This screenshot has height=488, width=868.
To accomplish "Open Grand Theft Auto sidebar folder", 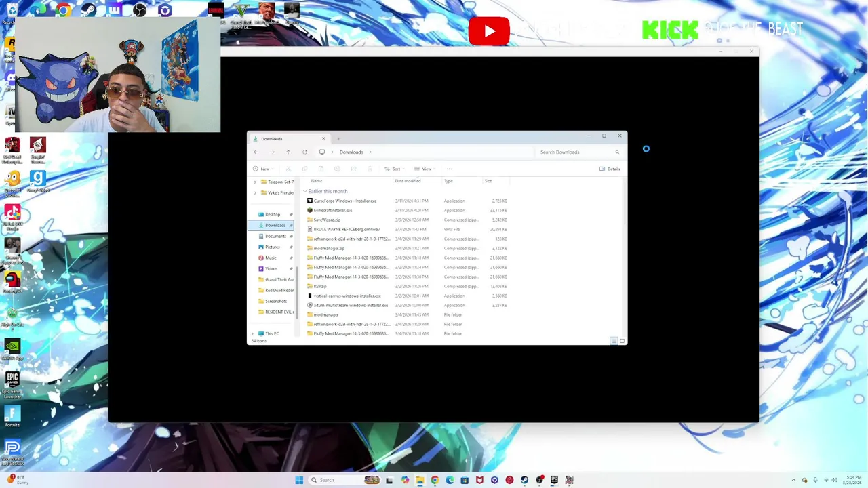I will point(275,279).
